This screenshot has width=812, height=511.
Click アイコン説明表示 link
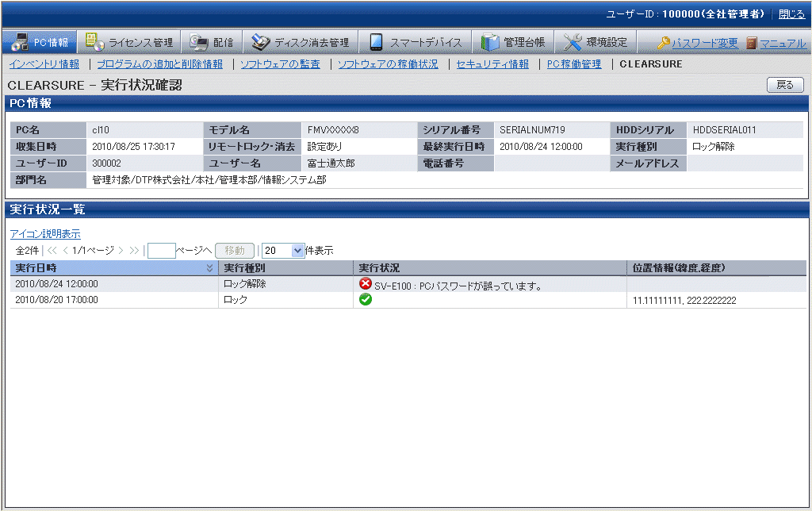pyautogui.click(x=45, y=234)
